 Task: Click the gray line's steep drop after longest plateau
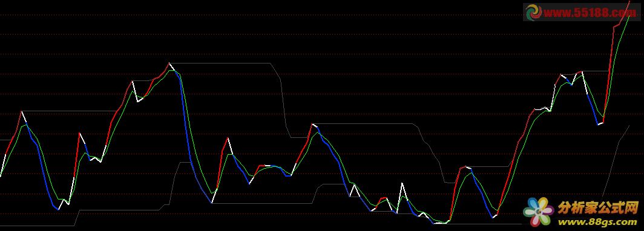tap(283, 103)
